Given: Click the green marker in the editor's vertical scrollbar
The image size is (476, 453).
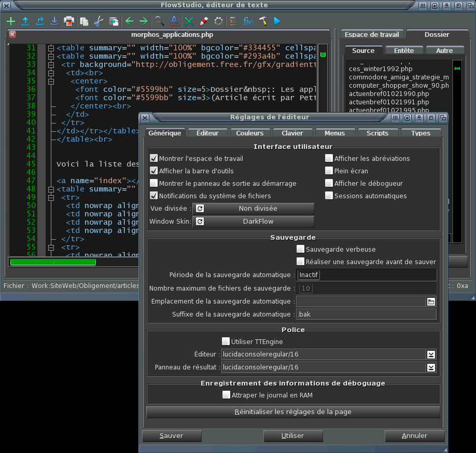Looking at the screenshot, I should pyautogui.click(x=323, y=54).
